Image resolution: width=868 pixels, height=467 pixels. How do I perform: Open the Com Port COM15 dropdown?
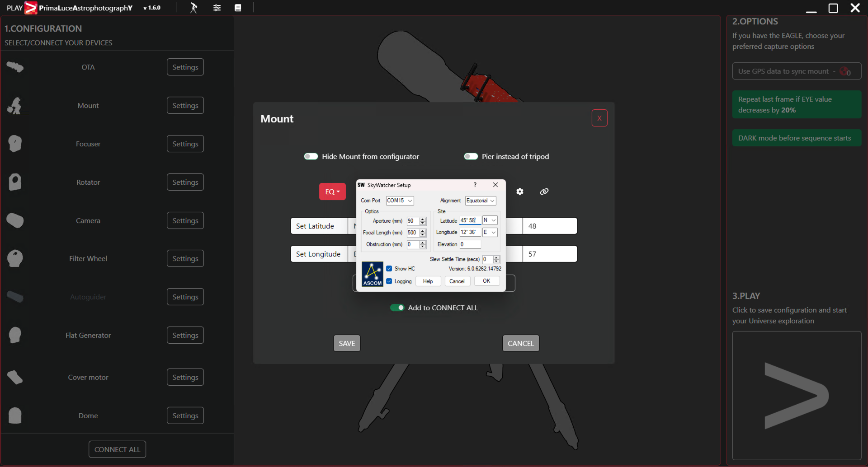pyautogui.click(x=400, y=201)
